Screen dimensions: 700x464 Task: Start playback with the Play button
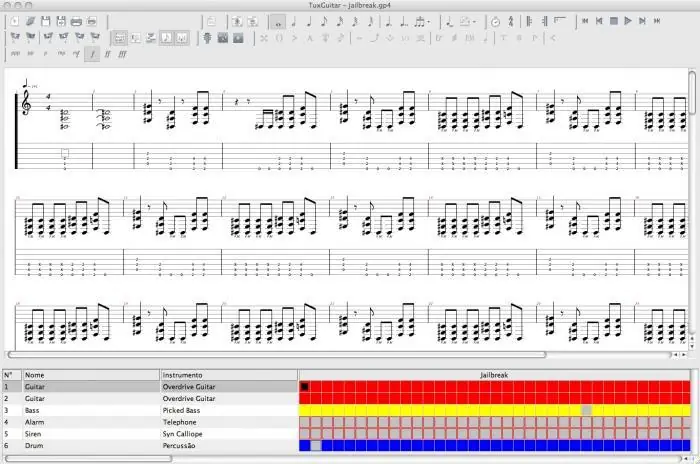coord(628,21)
